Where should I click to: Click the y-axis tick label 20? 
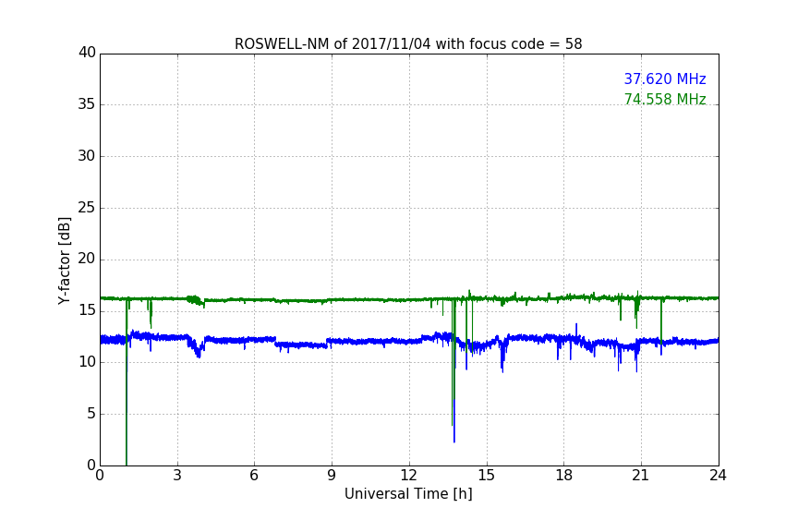[87, 260]
